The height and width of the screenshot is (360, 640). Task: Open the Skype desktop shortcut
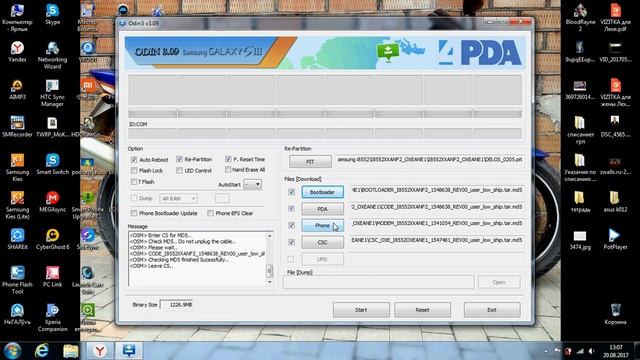(52, 14)
